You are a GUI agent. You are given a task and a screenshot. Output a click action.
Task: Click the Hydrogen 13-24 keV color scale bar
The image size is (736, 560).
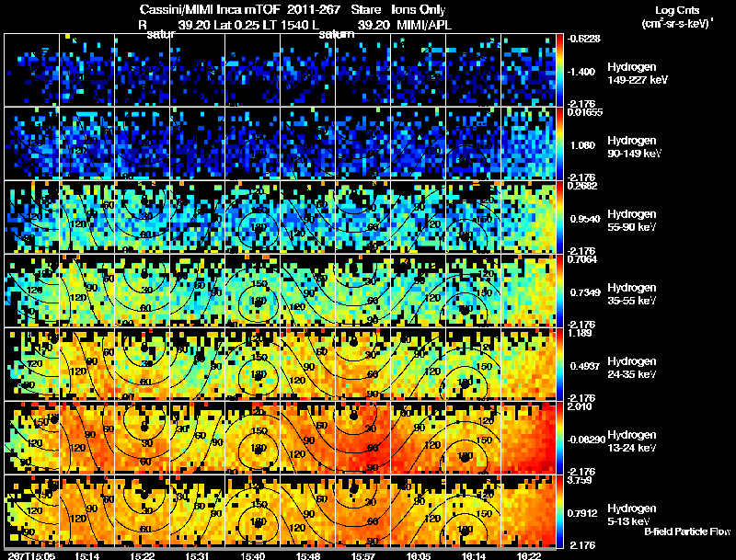[559, 438]
